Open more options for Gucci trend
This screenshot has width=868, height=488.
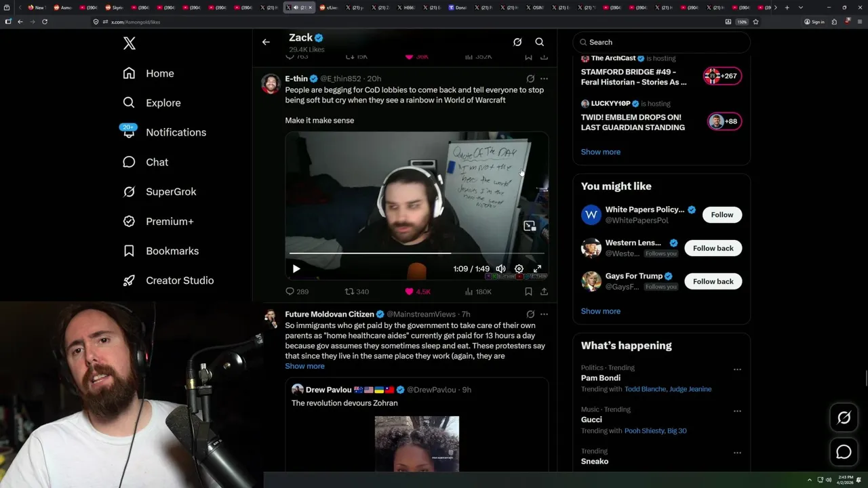[737, 411]
